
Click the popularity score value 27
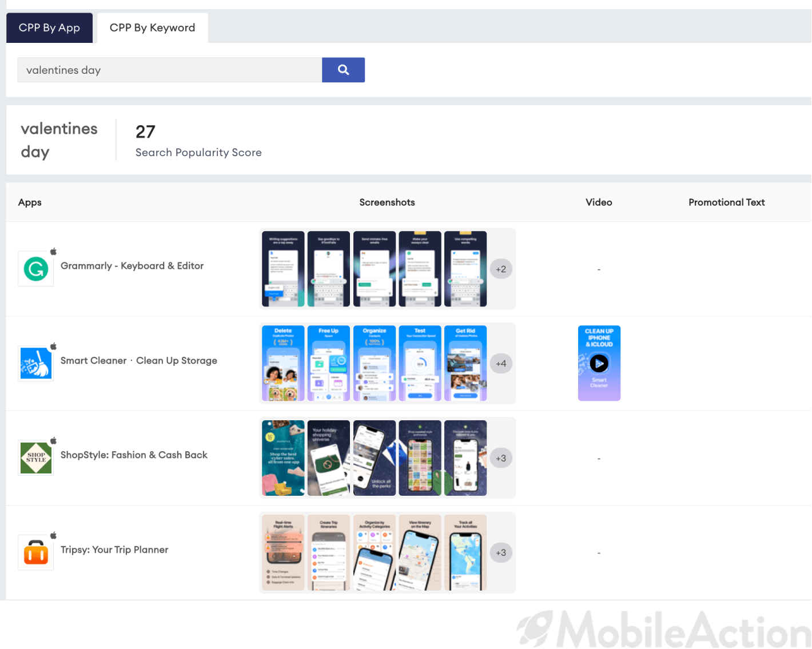[145, 132]
